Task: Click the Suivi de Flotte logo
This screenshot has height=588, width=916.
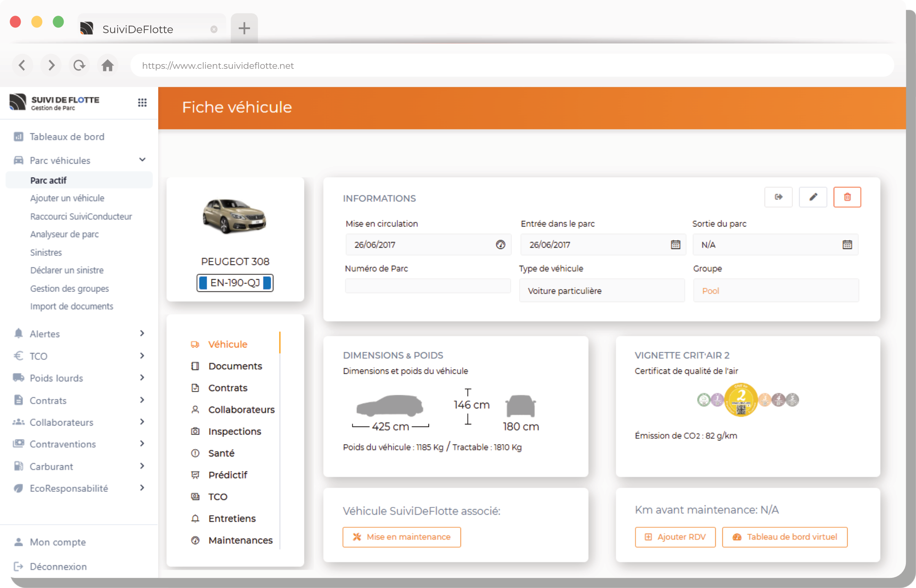Action: pos(55,102)
